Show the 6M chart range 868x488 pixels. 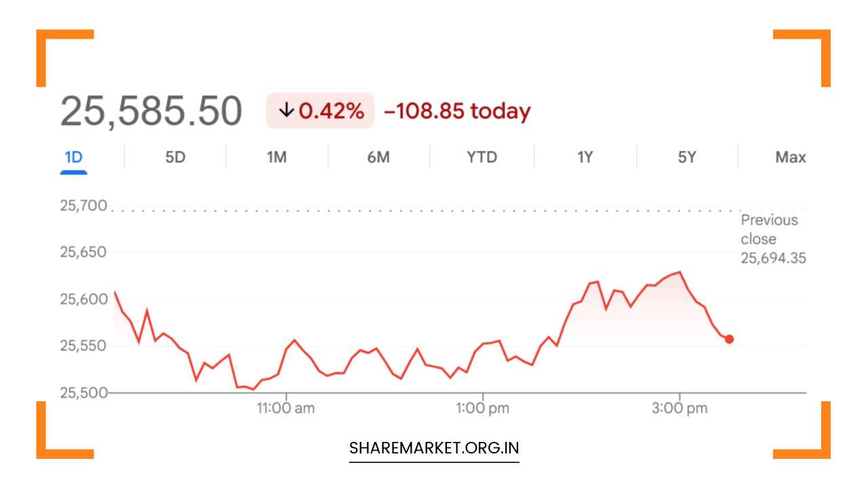[378, 157]
